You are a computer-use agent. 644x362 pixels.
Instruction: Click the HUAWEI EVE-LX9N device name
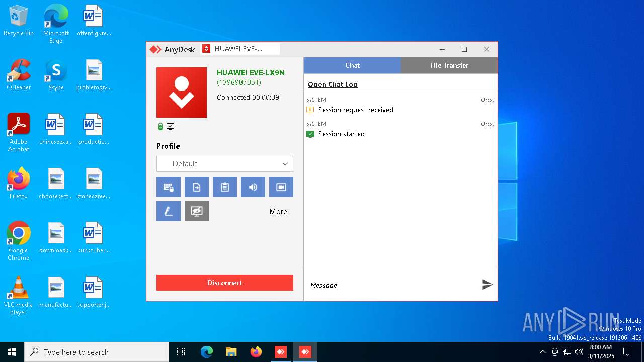click(x=251, y=73)
